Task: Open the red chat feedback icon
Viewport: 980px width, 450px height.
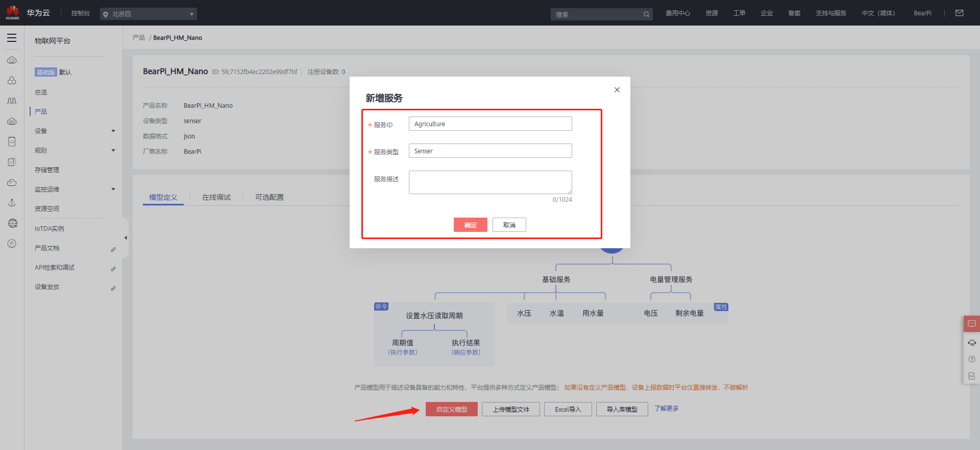Action: tap(971, 324)
